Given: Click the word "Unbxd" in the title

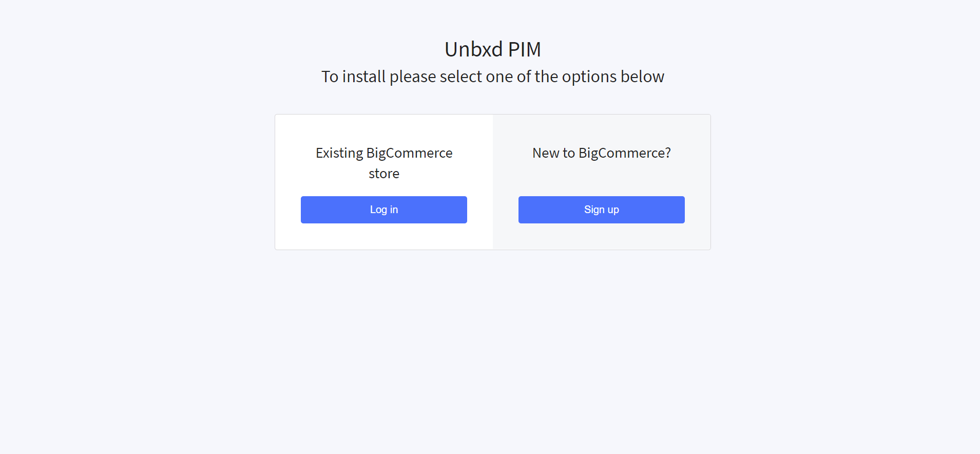Looking at the screenshot, I should click(473, 49).
